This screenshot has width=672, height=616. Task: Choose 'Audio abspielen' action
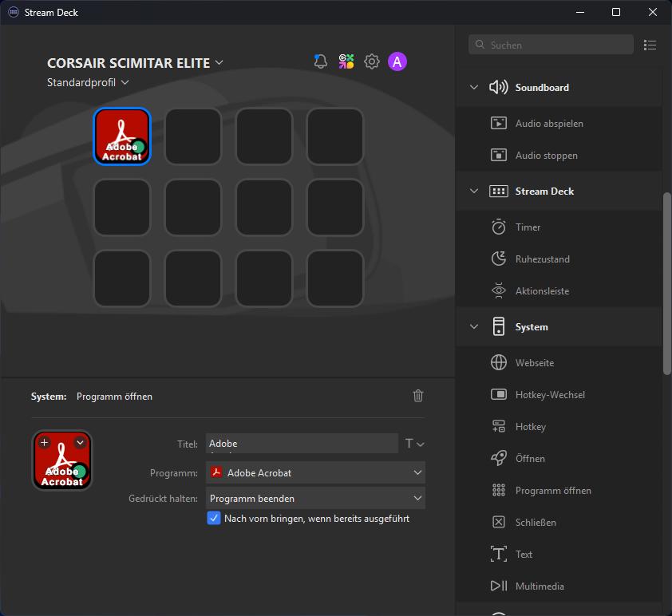[549, 124]
